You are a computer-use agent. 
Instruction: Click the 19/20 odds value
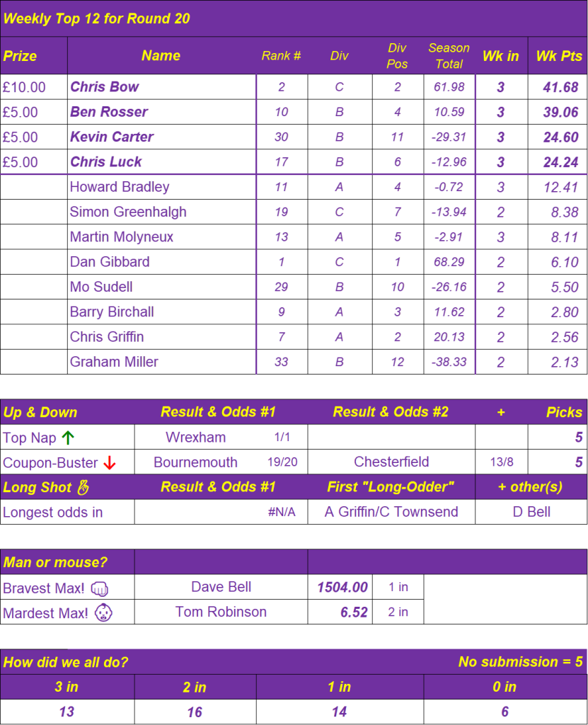pyautogui.click(x=282, y=462)
